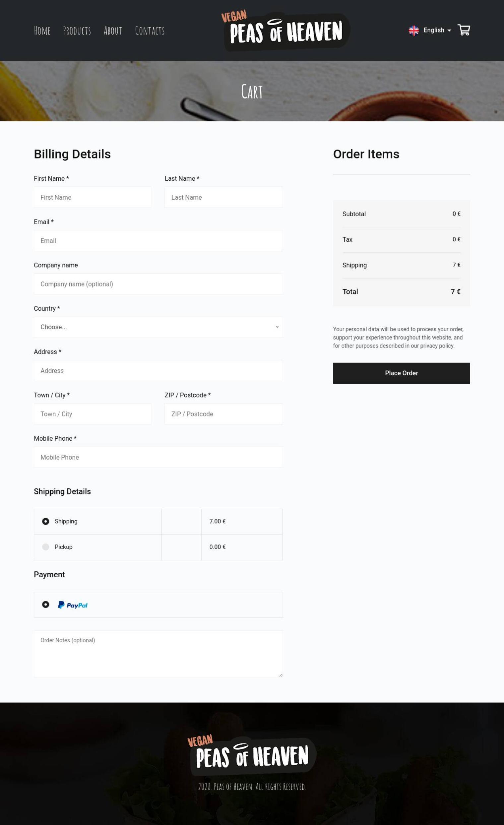Viewport: 504px width, 825px height.
Task: Open the Products menu item
Action: click(77, 31)
